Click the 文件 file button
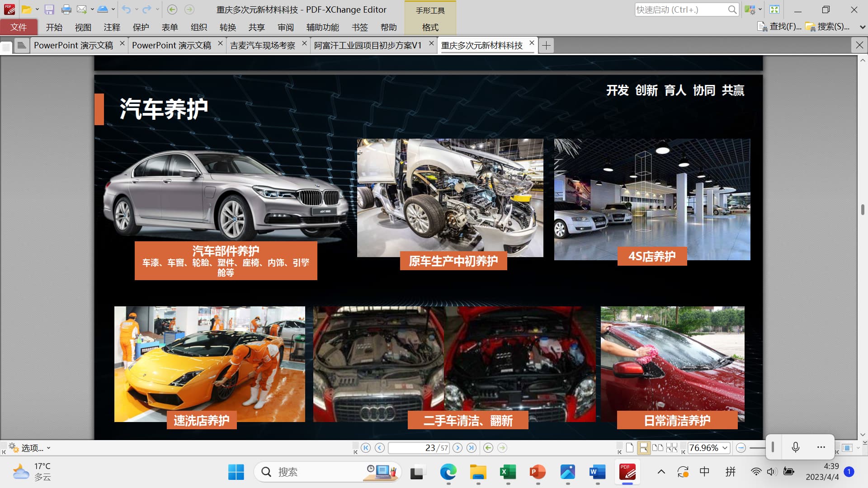This screenshot has height=488, width=868. click(x=19, y=27)
